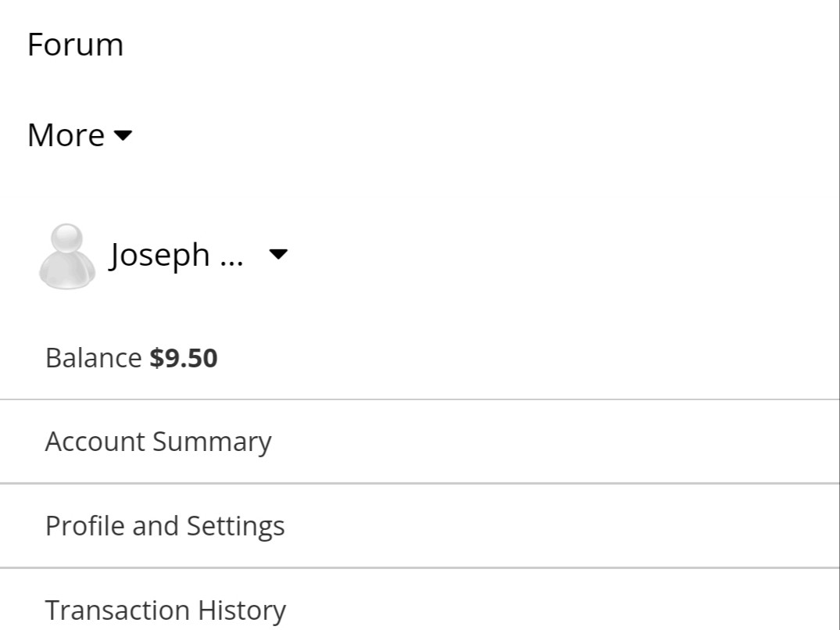Select the word More in navigation
This screenshot has width=840, height=630.
[66, 135]
